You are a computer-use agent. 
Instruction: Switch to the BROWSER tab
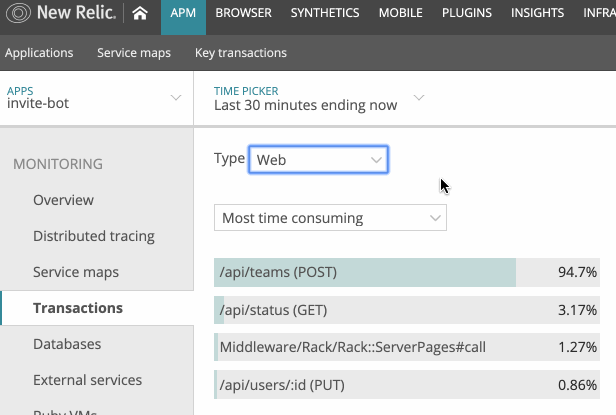[244, 13]
